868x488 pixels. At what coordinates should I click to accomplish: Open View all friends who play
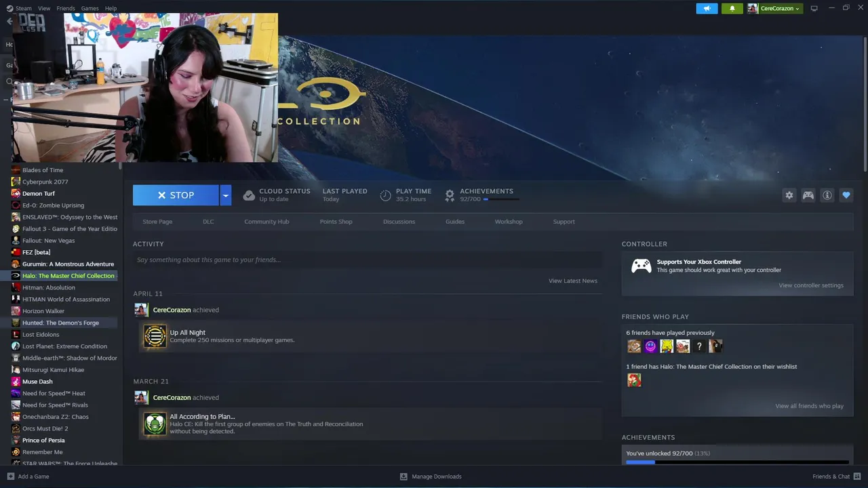[810, 406]
